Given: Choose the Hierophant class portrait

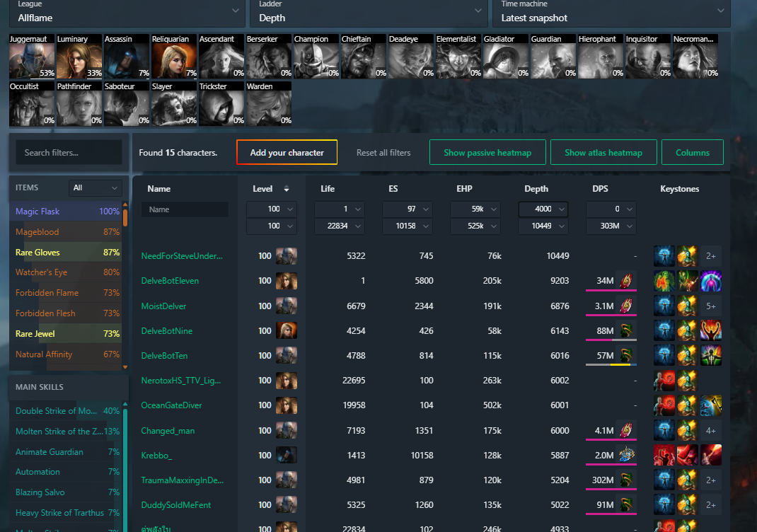Looking at the screenshot, I should coord(601,56).
